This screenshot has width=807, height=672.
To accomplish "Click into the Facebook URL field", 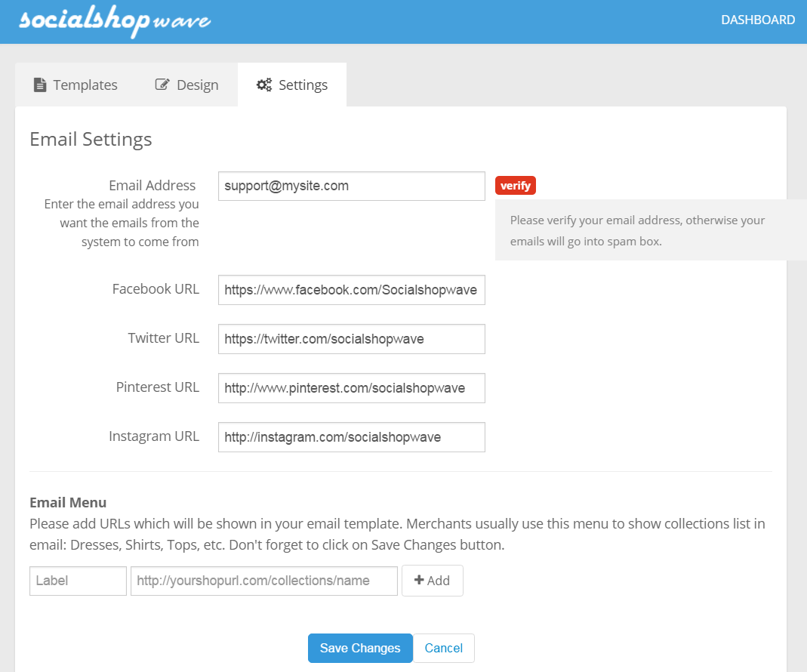I will (x=352, y=290).
